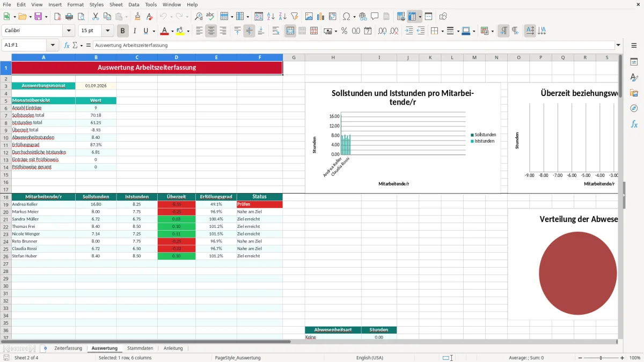Open the Borders dropdown arrow
Image resolution: width=644 pixels, height=362 pixels.
443,31
